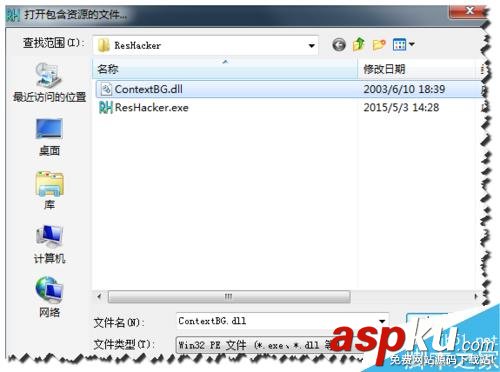This screenshot has width=500, height=372.
Task: Click the date 2003/6/10 18:39
Action: click(x=404, y=89)
